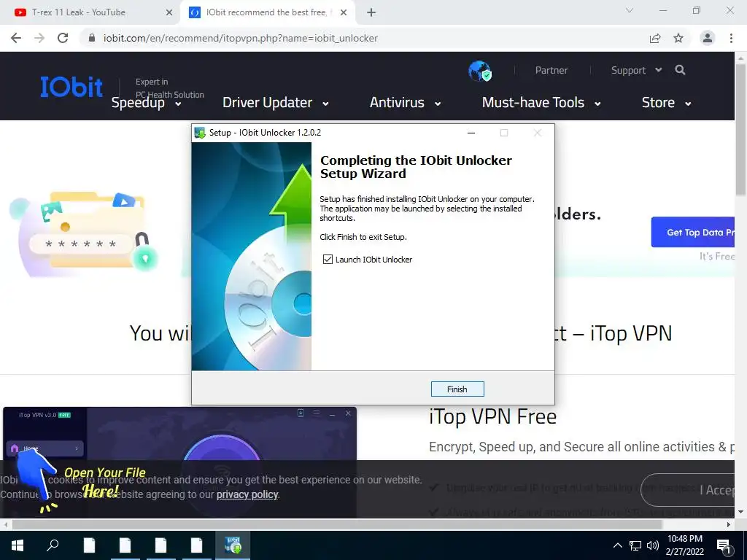Open the privacy policy link

point(247,494)
